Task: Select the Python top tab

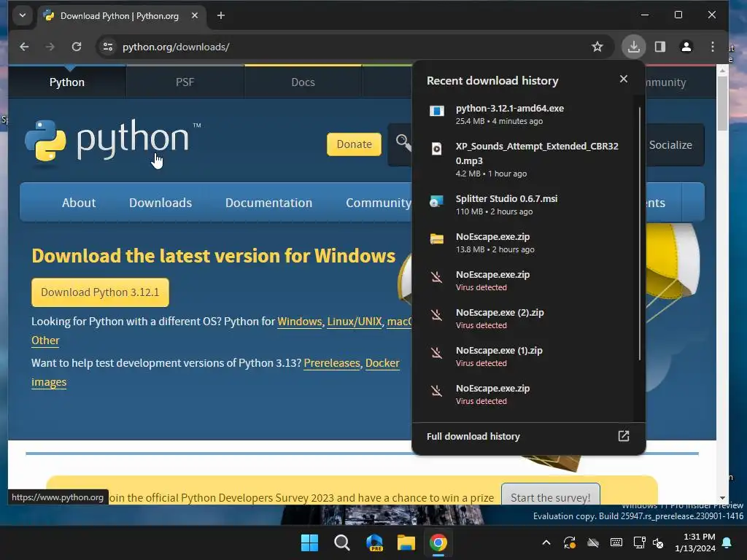Action: [67, 82]
